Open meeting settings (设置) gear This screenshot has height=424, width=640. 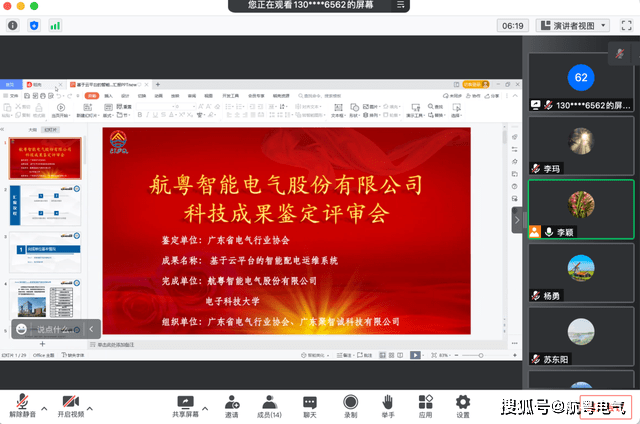click(x=463, y=406)
